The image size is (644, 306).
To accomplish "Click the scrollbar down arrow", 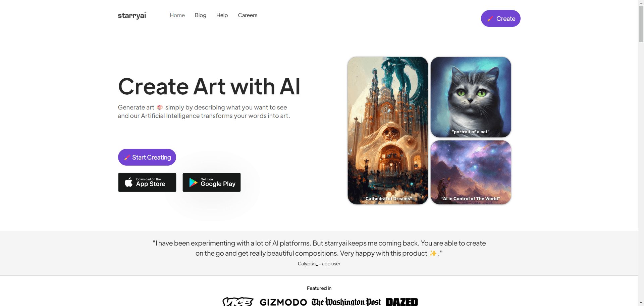I will tap(641, 303).
